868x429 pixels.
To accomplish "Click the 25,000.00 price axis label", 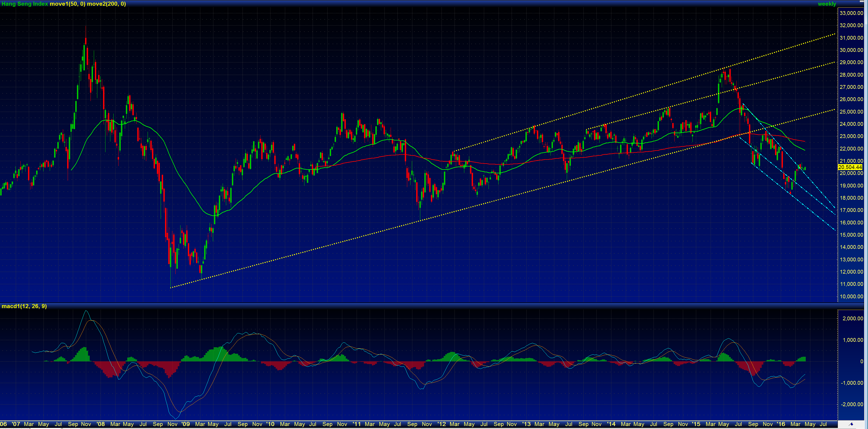I will (851, 111).
